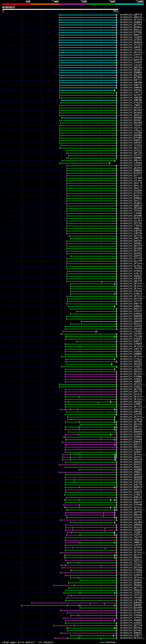Click UniRef100_B9RFW6 label
Screen dimensions: 146x644
point(131,100)
